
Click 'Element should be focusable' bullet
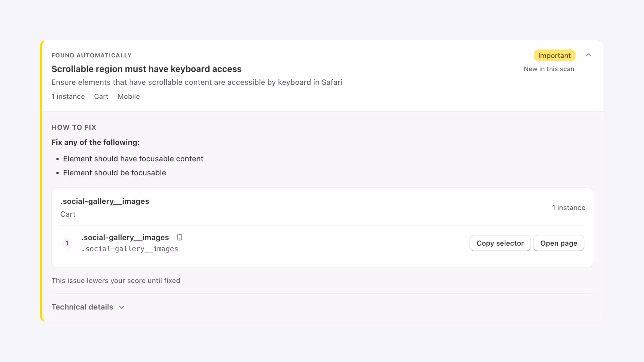point(114,173)
